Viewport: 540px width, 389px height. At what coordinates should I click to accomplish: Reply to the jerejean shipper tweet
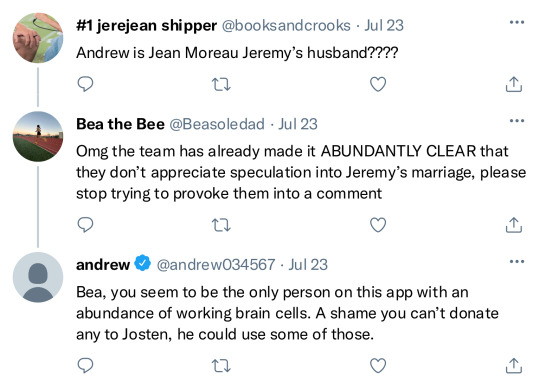point(85,84)
